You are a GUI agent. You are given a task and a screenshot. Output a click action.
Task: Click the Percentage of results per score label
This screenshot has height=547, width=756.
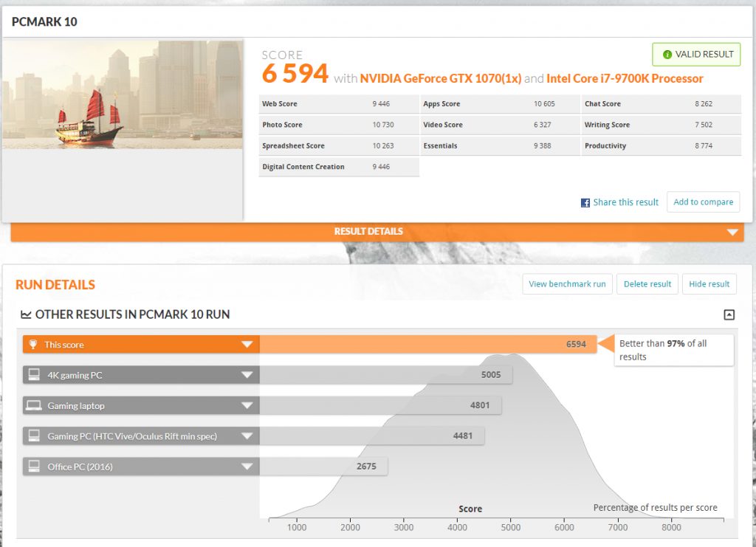656,507
